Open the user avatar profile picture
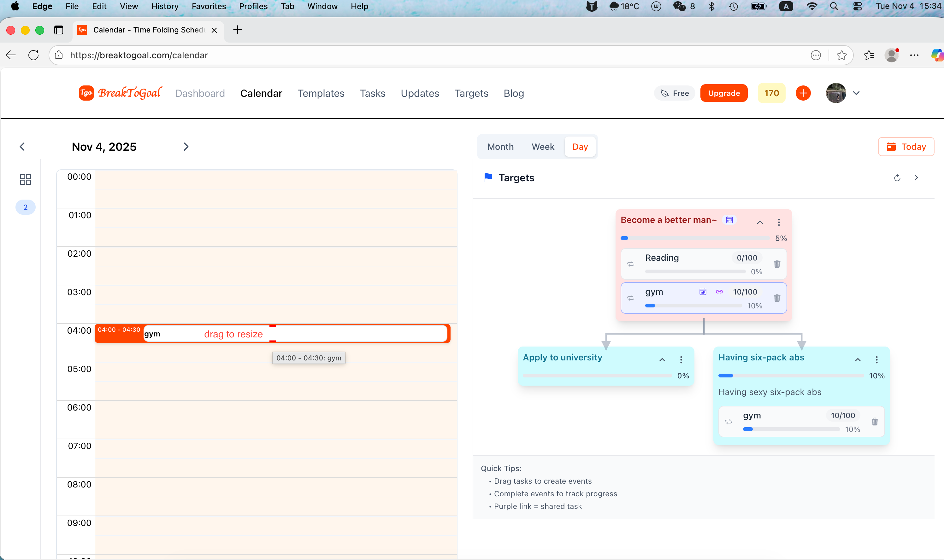The width and height of the screenshot is (944, 560). (836, 93)
